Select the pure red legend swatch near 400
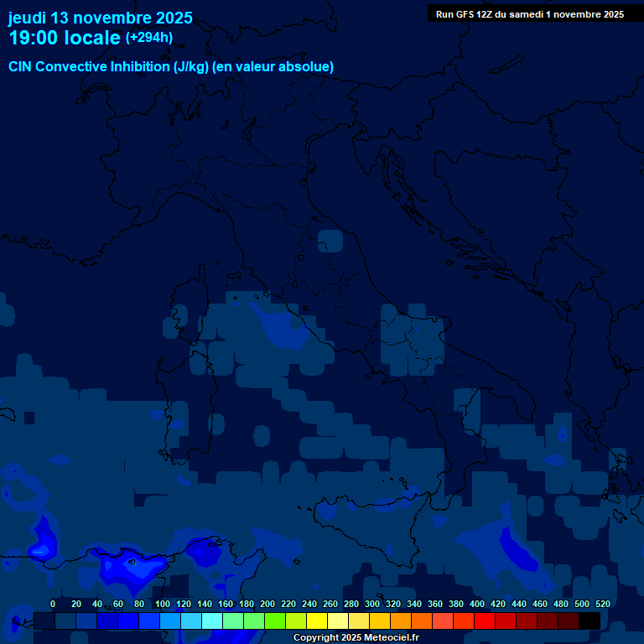The height and width of the screenshot is (644, 644). point(485,621)
